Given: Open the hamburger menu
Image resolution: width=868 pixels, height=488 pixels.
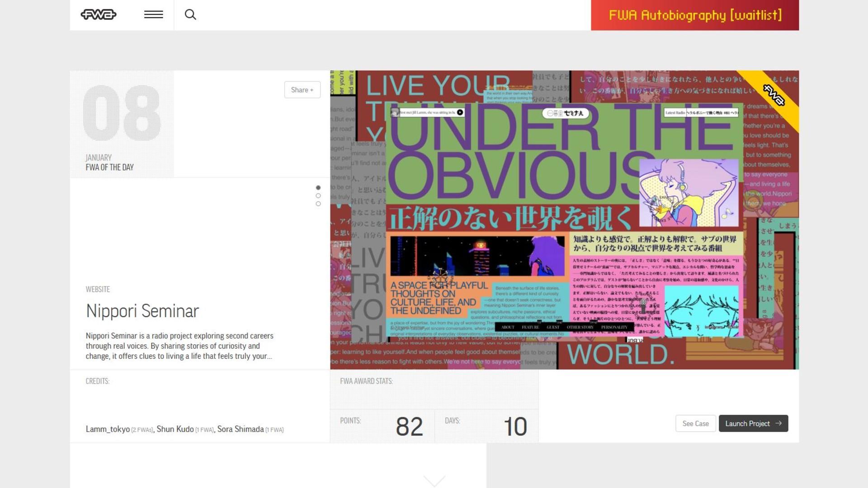Looking at the screenshot, I should click(153, 14).
